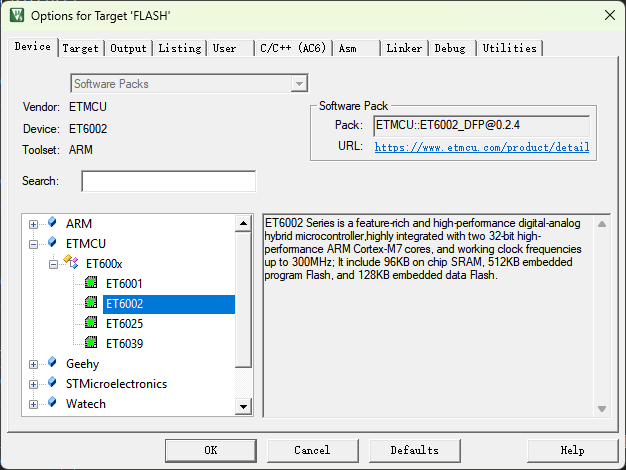Click the ET6002 chip icon
The width and height of the screenshot is (626, 470).
click(x=91, y=302)
